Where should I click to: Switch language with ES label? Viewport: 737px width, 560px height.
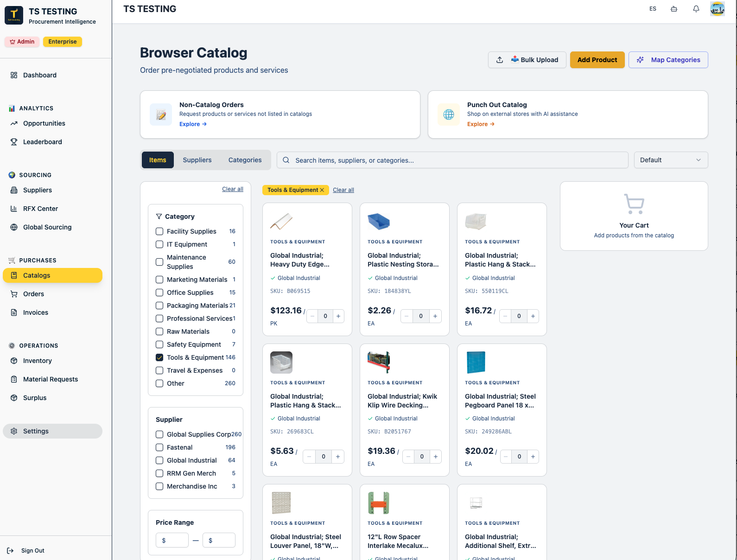click(x=653, y=9)
